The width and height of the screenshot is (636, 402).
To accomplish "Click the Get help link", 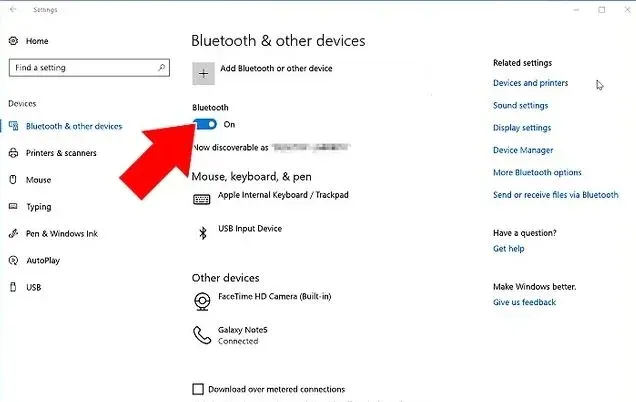I will tap(508, 248).
